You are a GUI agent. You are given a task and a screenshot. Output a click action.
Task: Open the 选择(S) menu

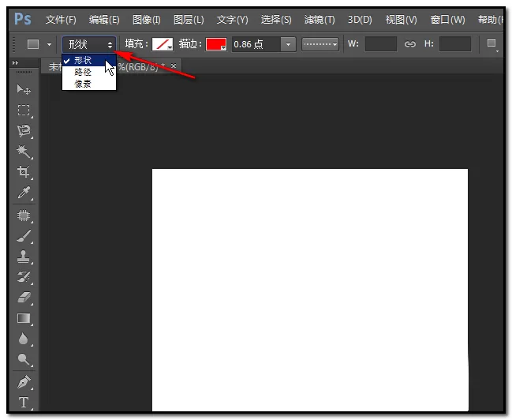(x=276, y=20)
